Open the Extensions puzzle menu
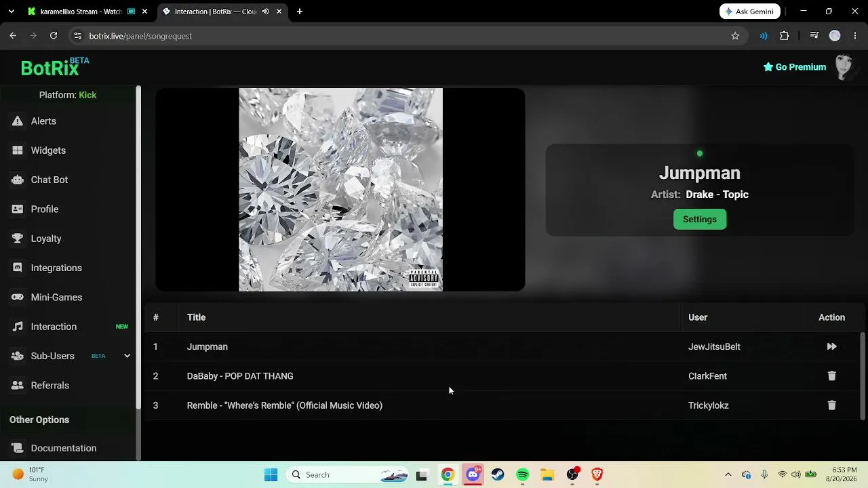 click(x=785, y=36)
